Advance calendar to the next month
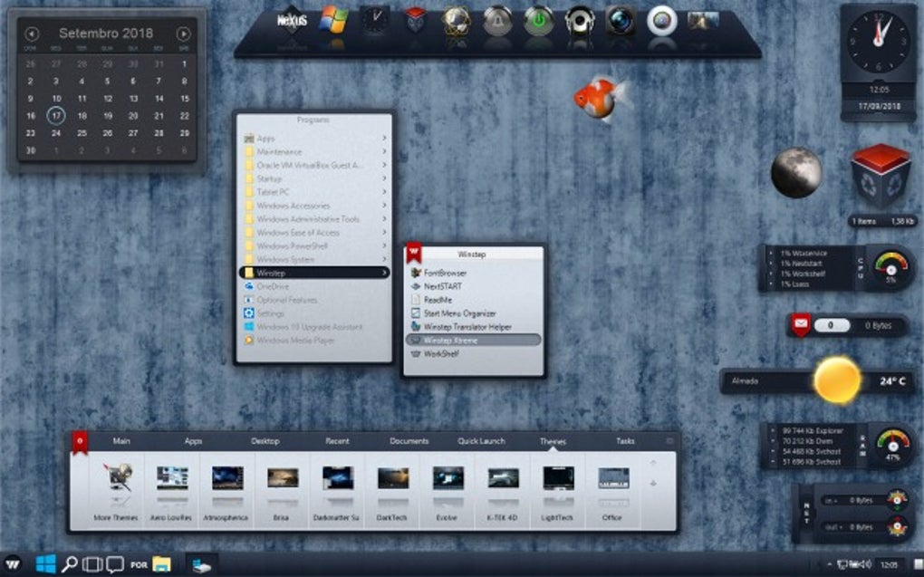This screenshot has width=924, height=577. pyautogui.click(x=184, y=34)
